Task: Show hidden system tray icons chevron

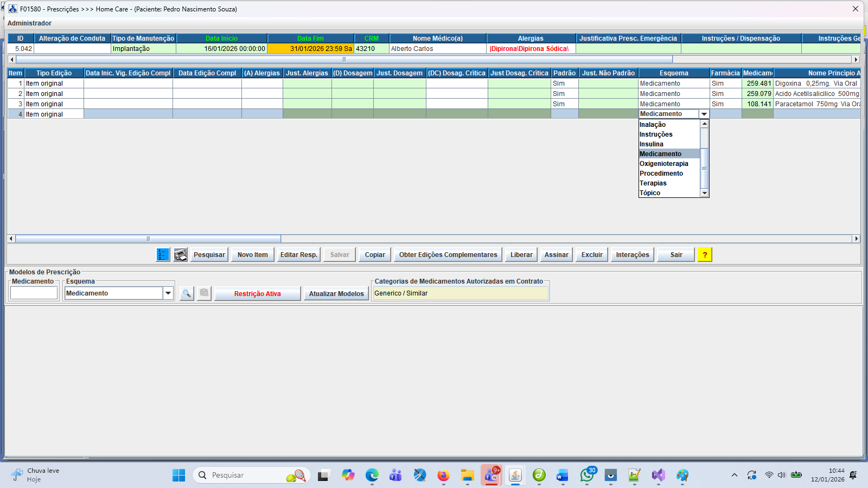Action: (734, 476)
